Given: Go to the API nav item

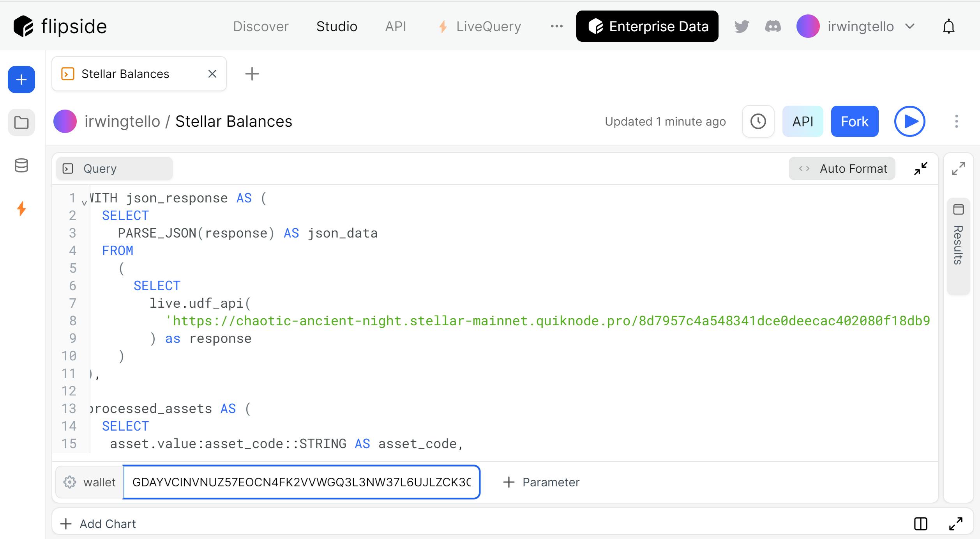Looking at the screenshot, I should (x=396, y=26).
